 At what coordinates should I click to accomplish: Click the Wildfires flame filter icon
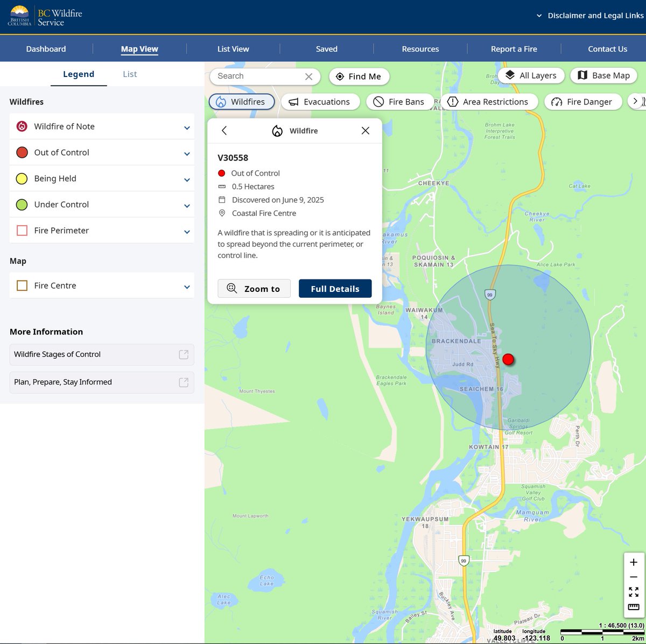pyautogui.click(x=221, y=101)
